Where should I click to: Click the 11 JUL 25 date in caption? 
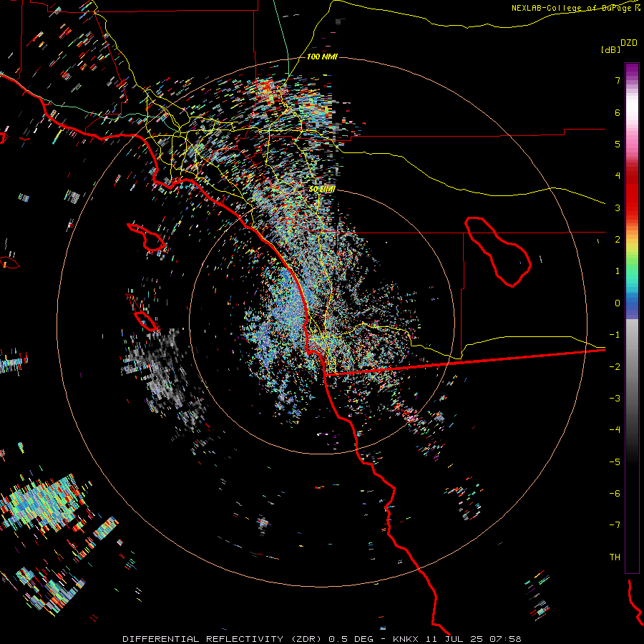pos(452,639)
